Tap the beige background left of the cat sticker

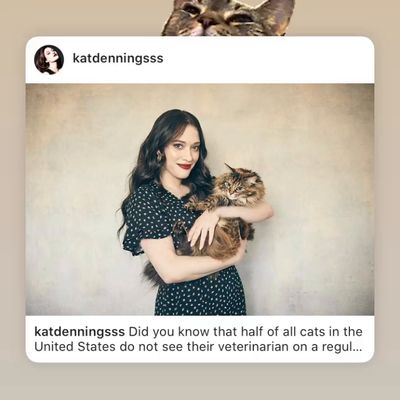tap(80, 17)
